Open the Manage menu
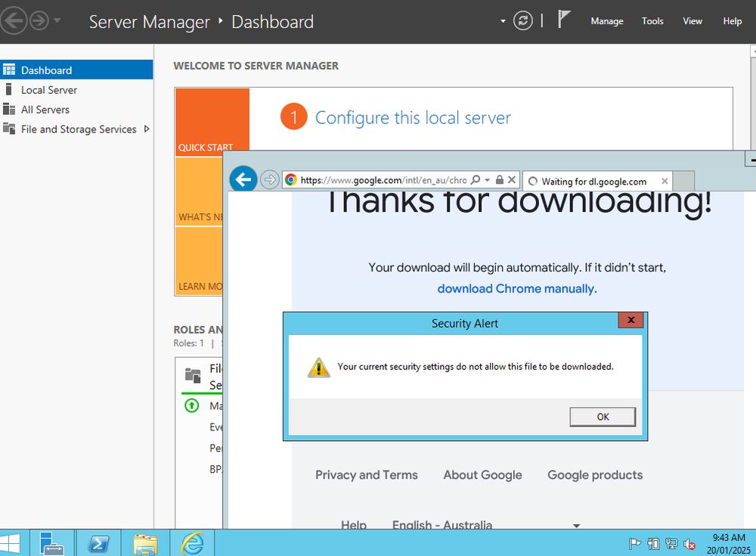756x556 pixels. 607,21
